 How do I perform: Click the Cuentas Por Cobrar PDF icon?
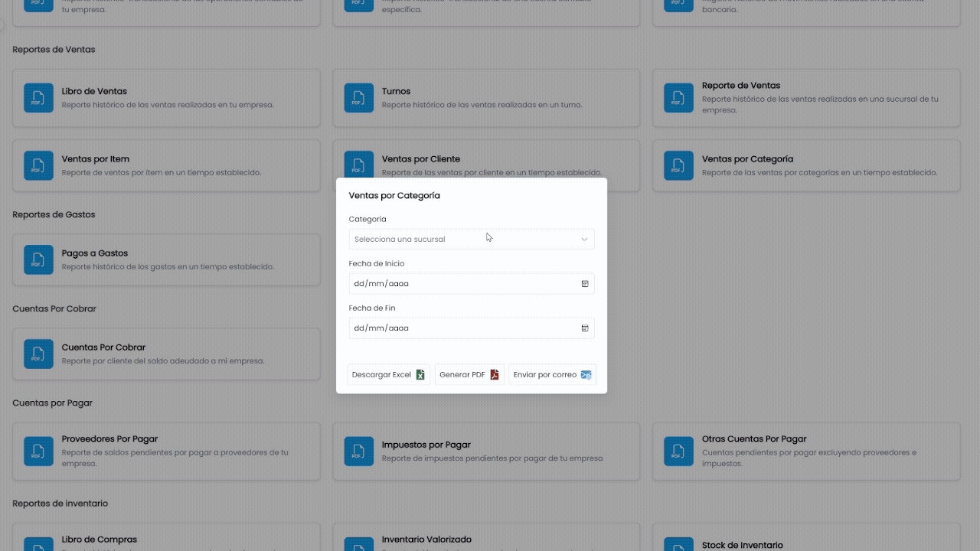click(x=38, y=354)
